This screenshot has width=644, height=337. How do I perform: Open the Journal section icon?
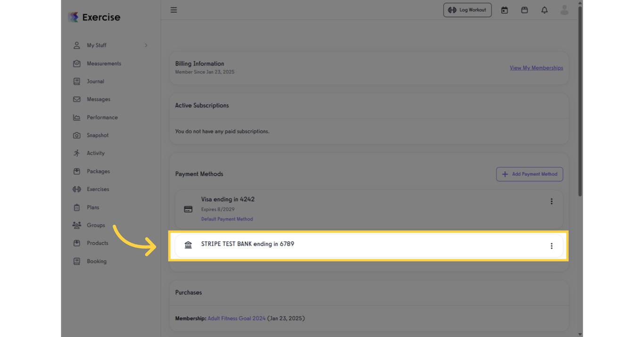(x=76, y=81)
